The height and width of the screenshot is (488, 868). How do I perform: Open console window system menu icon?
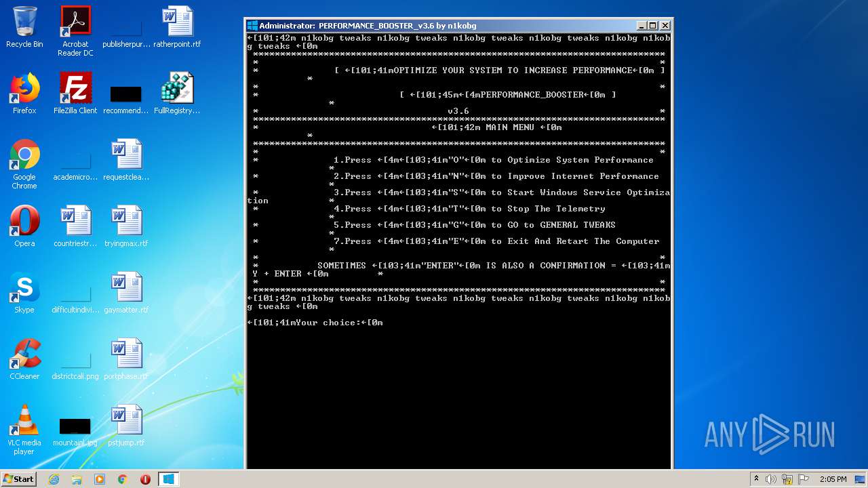tap(252, 26)
